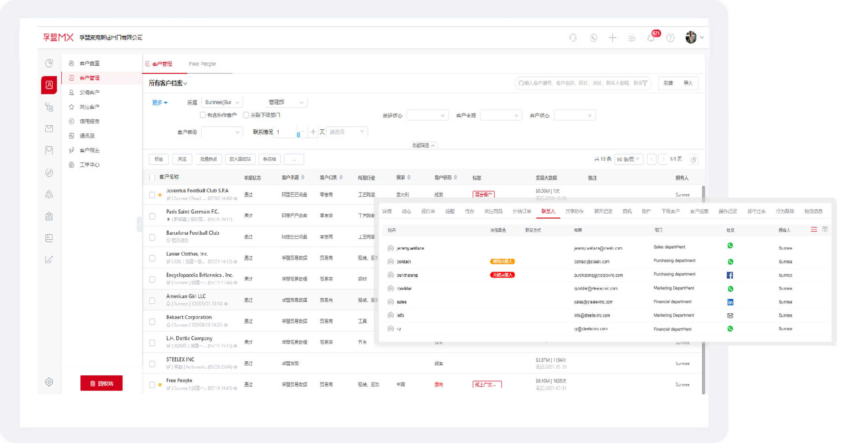Check the 关联下级部门 option

coord(246,115)
